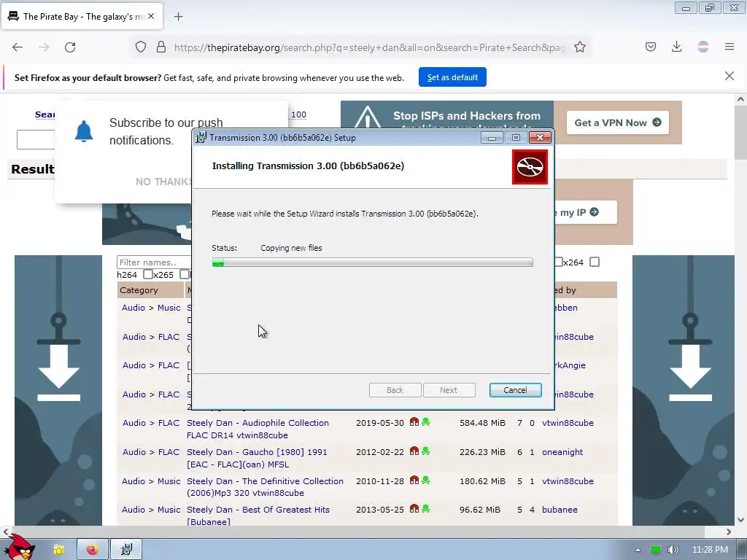Viewport: 747px width, 560px height.
Task: Click 584.48 MiB size cell
Action: [x=482, y=423]
